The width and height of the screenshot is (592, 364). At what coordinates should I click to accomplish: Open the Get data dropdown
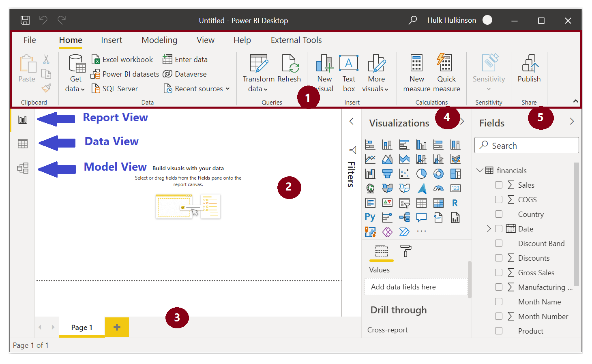click(x=75, y=73)
